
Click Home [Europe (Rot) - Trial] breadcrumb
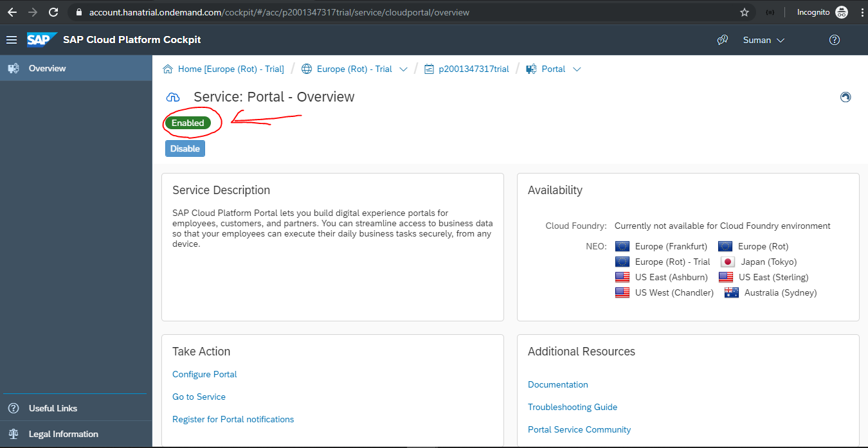point(231,69)
